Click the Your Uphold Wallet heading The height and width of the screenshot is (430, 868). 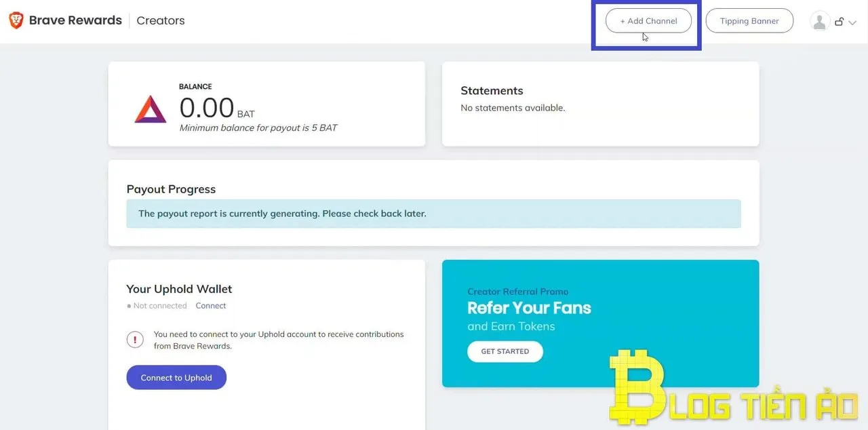[179, 289]
